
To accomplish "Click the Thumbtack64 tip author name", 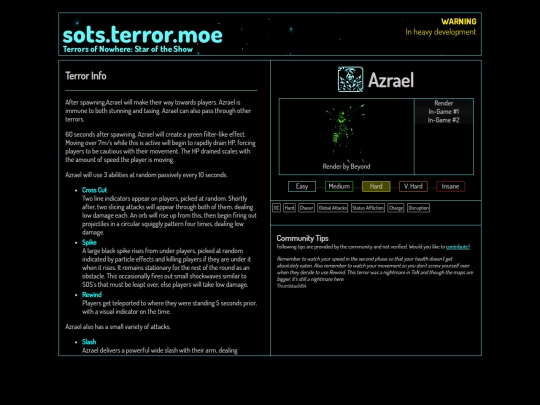I will 291,286.
